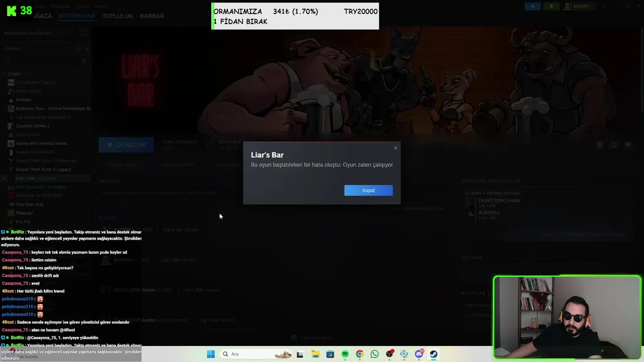Open Spotify from the taskbar
The image size is (644, 362).
point(345,354)
